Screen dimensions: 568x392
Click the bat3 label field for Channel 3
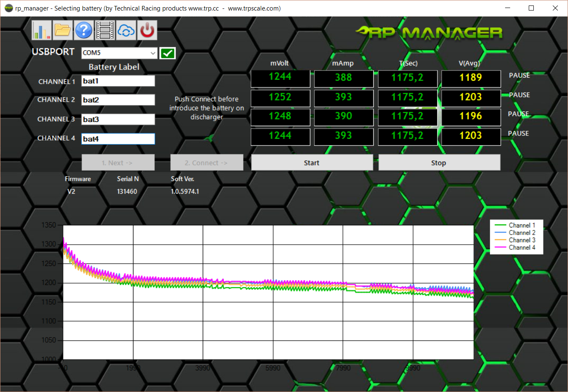(x=118, y=119)
